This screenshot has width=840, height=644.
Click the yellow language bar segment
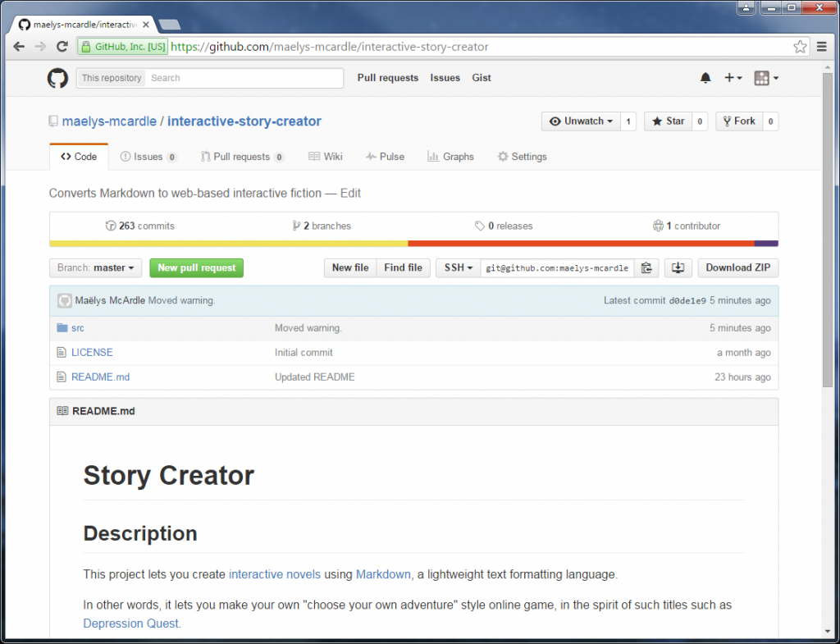[229, 244]
